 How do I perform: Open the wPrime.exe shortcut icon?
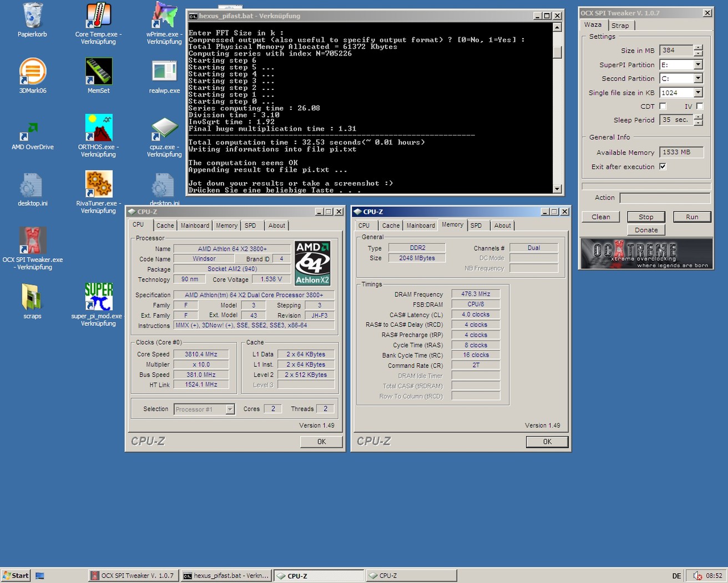click(x=164, y=16)
